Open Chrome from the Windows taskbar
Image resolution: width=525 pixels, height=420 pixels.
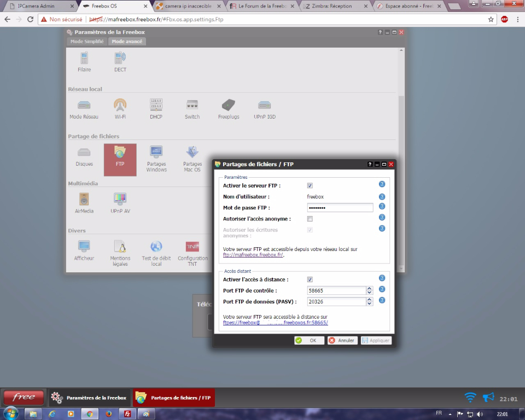89,414
